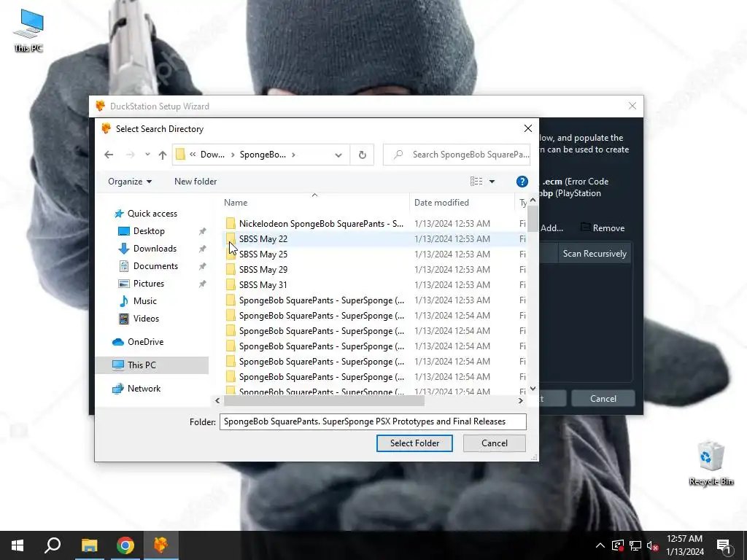Screen dimensions: 747x560
Task: Click the search SpongeBob SquarePants field
Action: pos(457,155)
